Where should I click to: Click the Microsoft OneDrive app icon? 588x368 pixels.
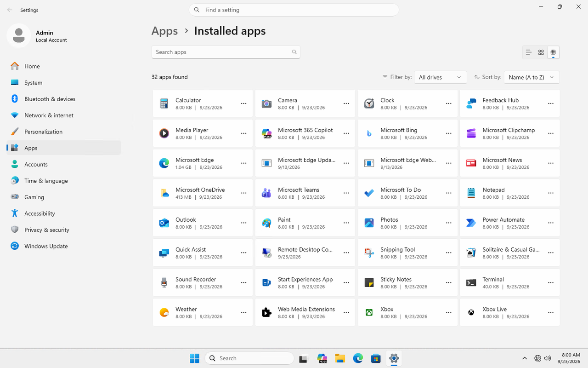point(164,193)
